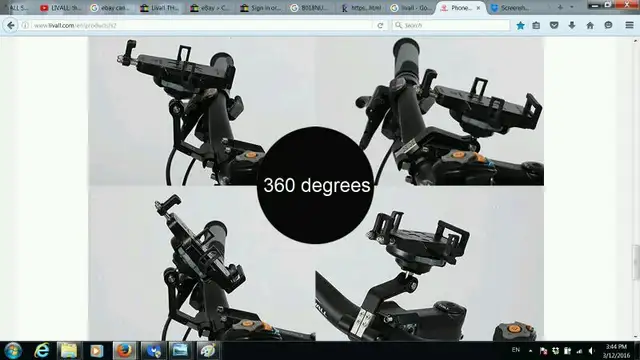Screen dimensions: 640x360
Task: Expand the list all tabs arrow
Action: pos(571,7)
